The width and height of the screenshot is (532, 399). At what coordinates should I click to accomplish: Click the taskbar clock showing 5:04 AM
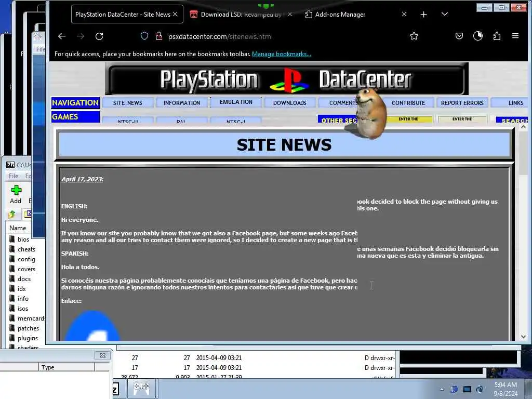506,389
